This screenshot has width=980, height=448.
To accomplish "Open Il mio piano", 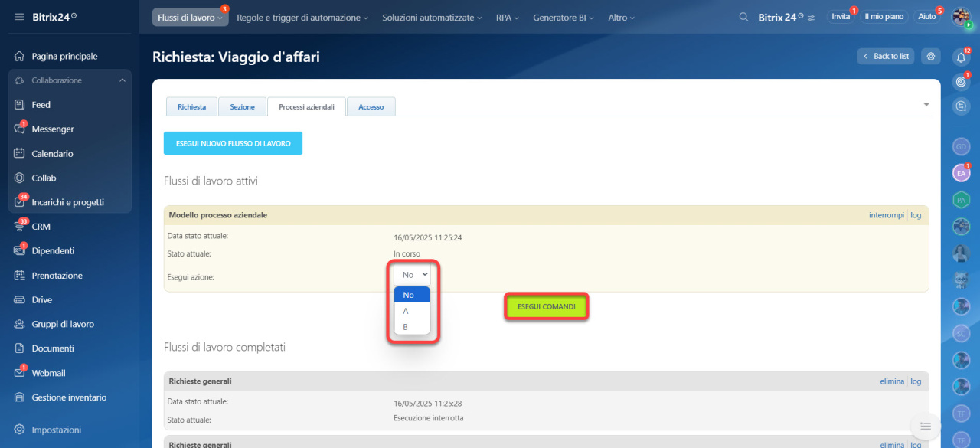I will coord(884,17).
